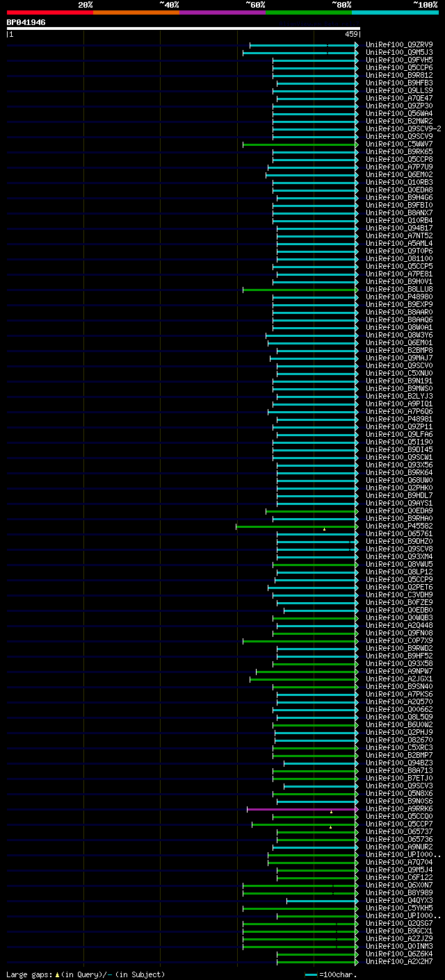Image resolution: width=445 pixels, height=980 pixels.
Task: Click the label UniRef100_Q8W3Y6
Action: 399,335
